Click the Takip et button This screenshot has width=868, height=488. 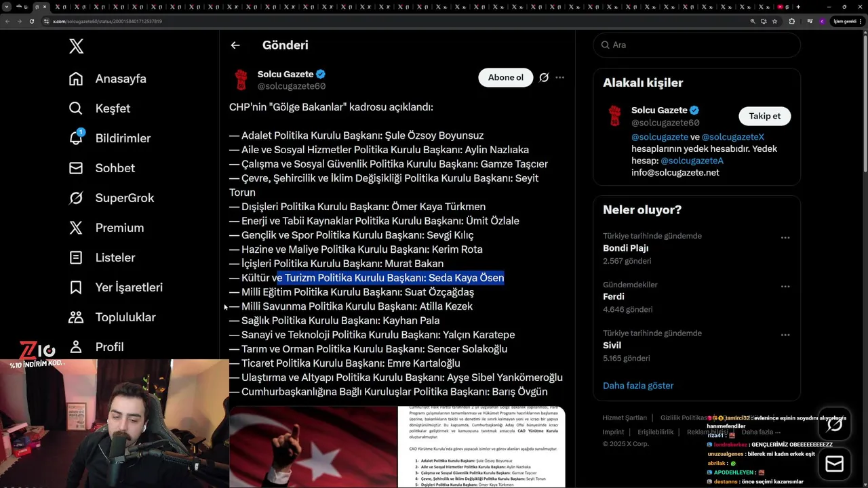point(764,116)
